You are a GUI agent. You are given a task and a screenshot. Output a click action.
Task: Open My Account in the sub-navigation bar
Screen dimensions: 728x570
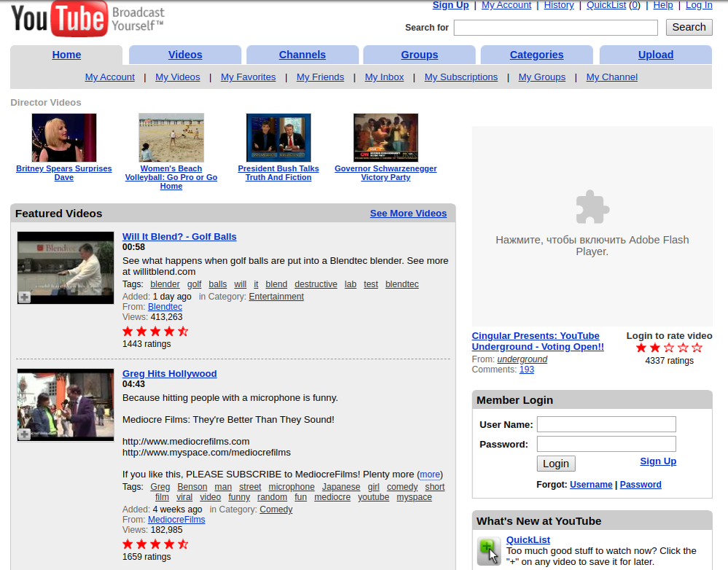click(x=110, y=77)
